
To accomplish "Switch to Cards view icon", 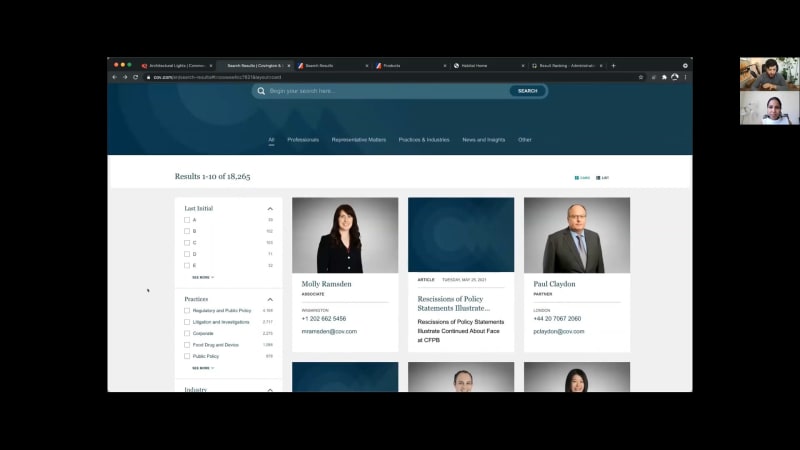I will tap(577, 178).
